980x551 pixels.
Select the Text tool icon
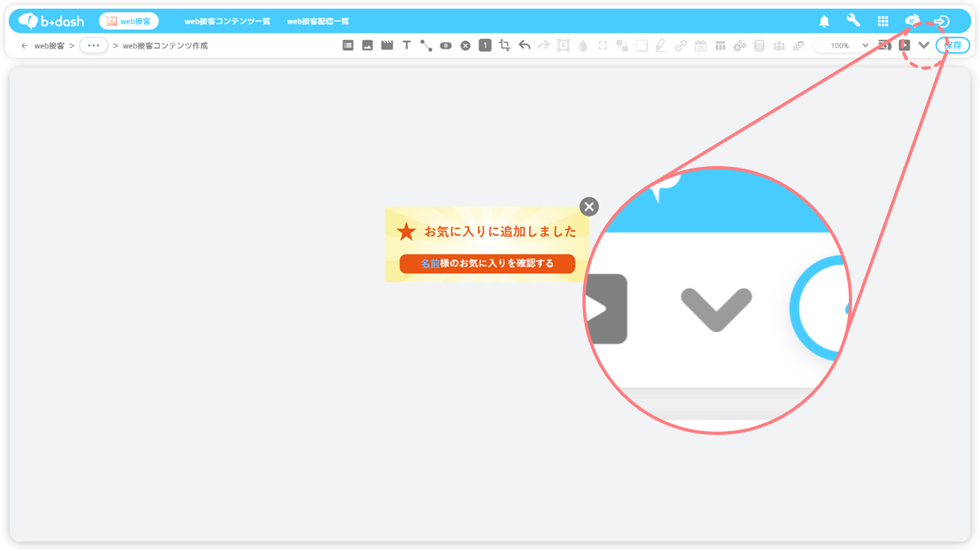point(407,46)
